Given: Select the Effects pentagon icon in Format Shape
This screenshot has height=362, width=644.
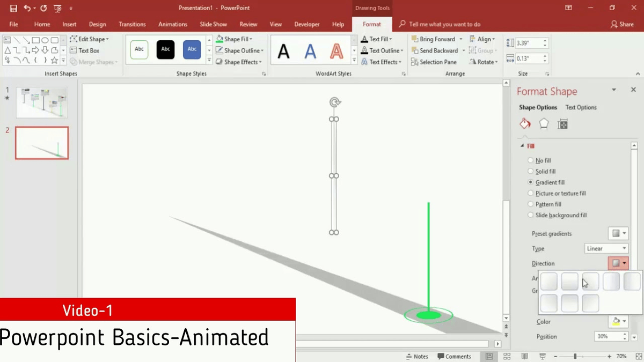Looking at the screenshot, I should 544,123.
